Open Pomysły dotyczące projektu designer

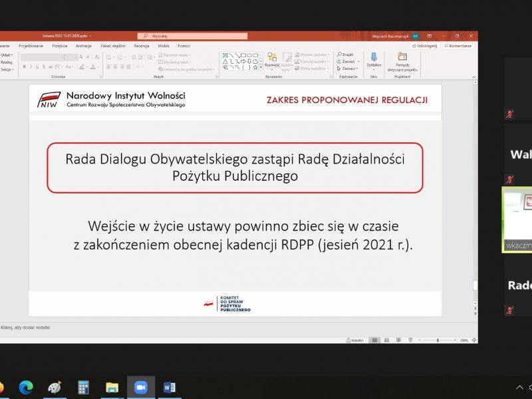pos(402,62)
